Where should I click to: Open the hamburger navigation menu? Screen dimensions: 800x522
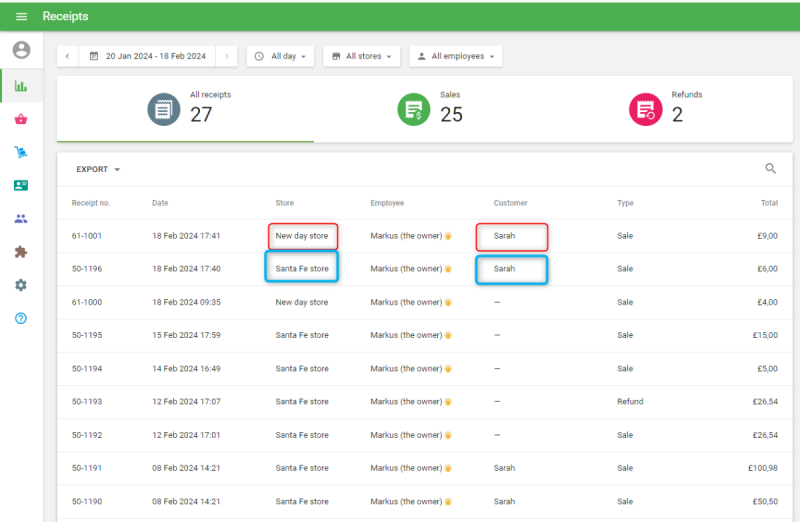[21, 16]
